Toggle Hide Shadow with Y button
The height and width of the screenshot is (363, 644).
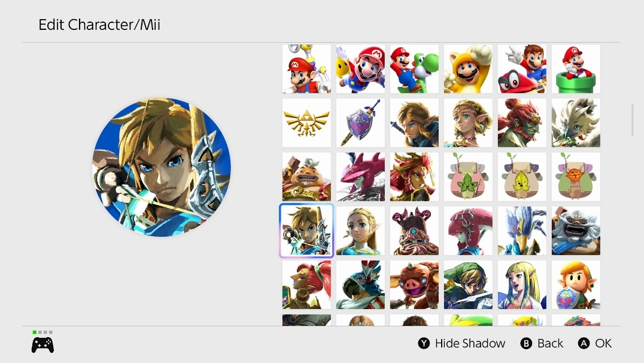pyautogui.click(x=461, y=343)
